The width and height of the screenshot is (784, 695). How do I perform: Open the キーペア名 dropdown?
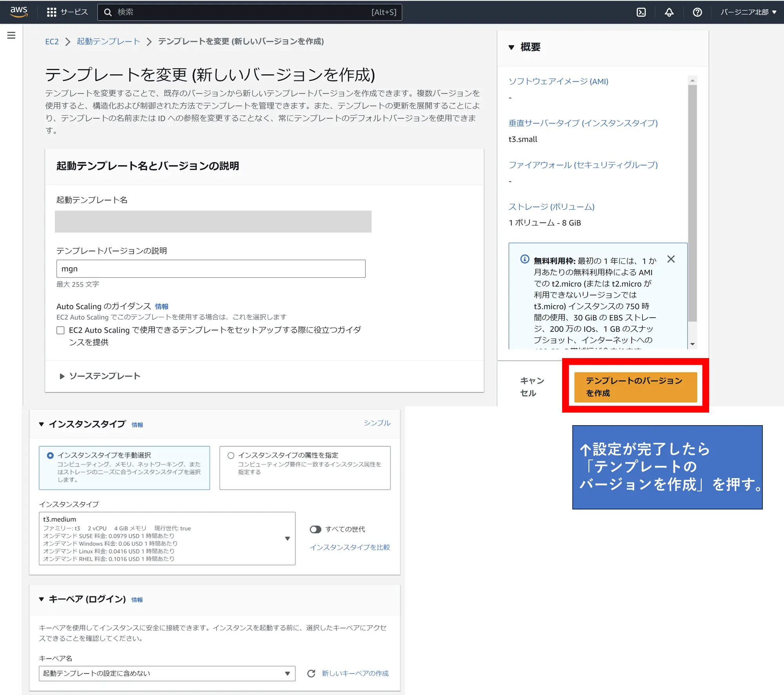(167, 673)
